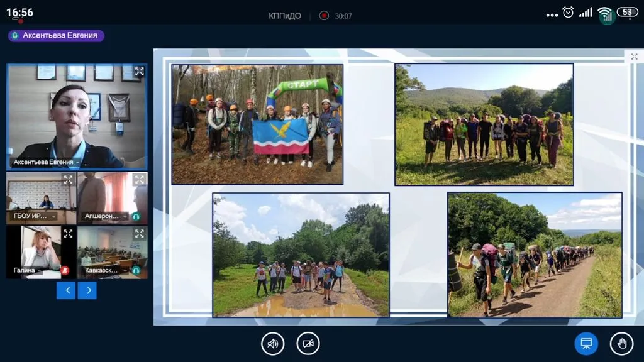The width and height of the screenshot is (644, 362).
Task: Click the blue presentation screen button
Action: [x=586, y=344]
